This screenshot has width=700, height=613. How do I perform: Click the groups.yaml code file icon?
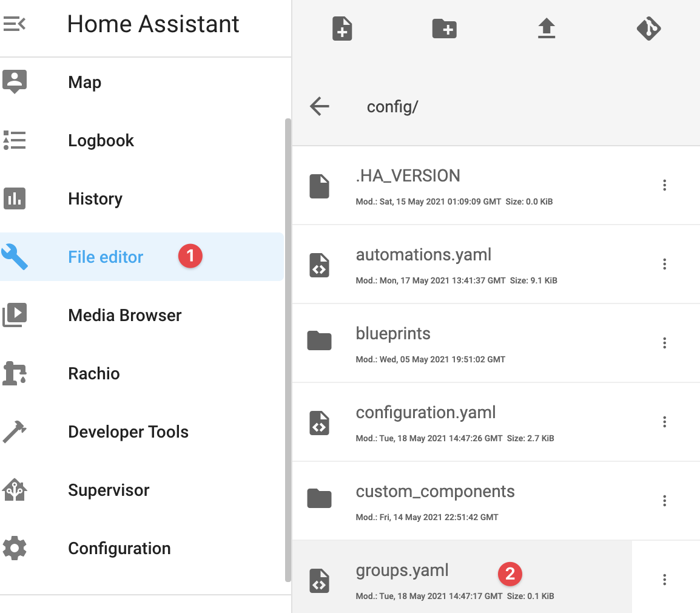(x=319, y=580)
